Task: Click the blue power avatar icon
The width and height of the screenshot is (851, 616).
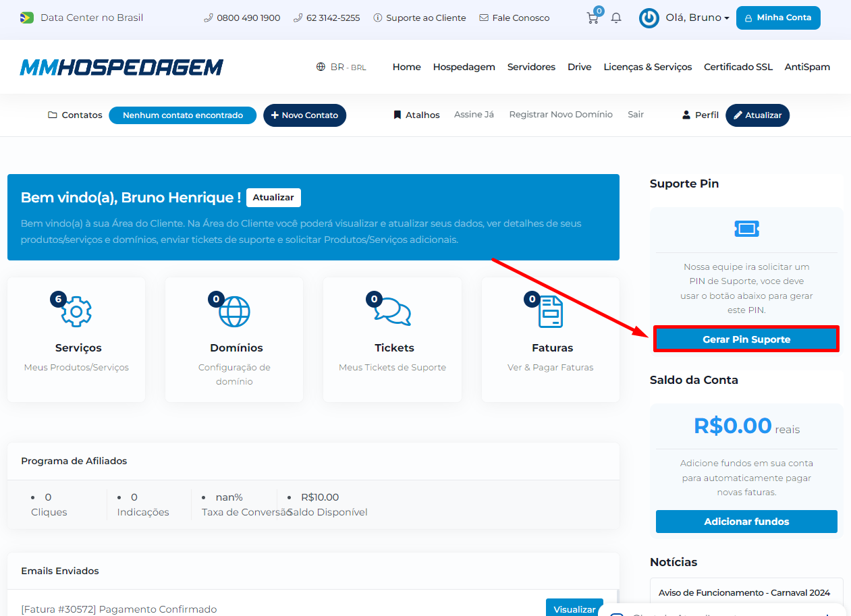Action: coord(649,18)
